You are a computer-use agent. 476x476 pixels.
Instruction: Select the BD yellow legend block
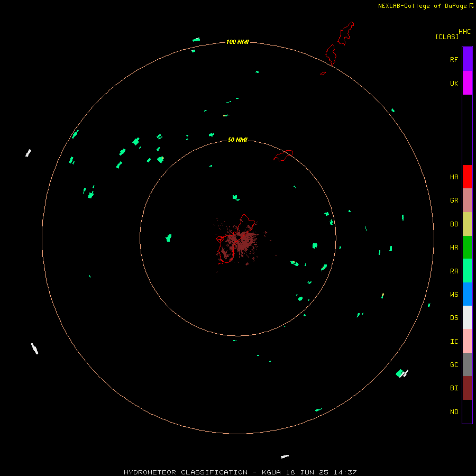[x=467, y=224]
